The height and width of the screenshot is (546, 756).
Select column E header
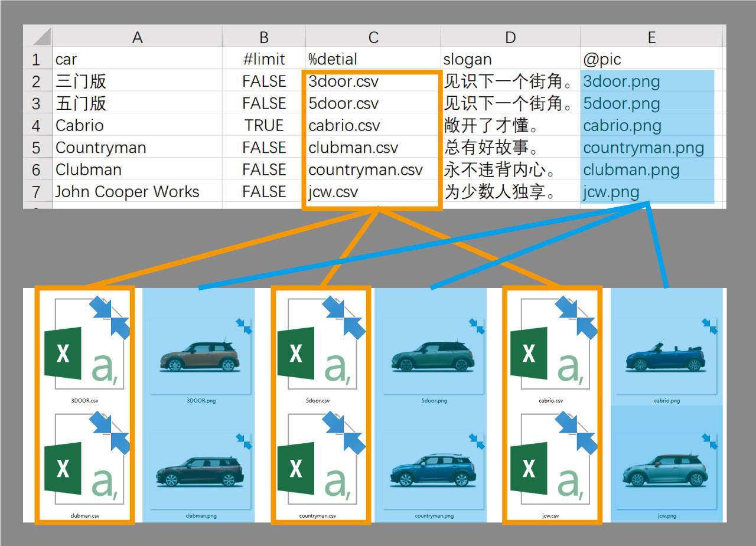(651, 37)
